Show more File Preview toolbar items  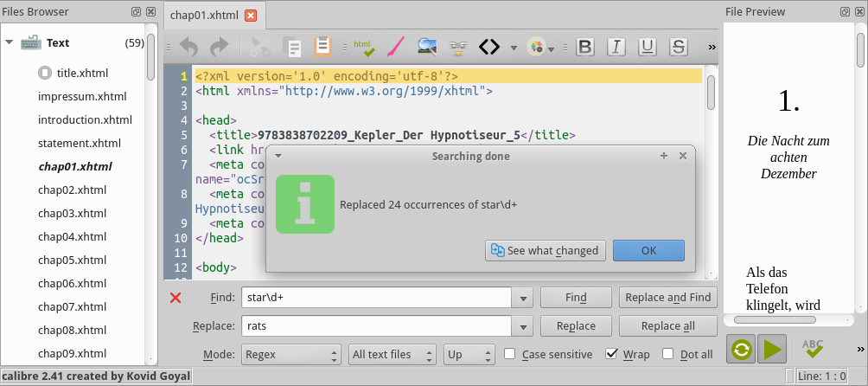[x=860, y=349]
